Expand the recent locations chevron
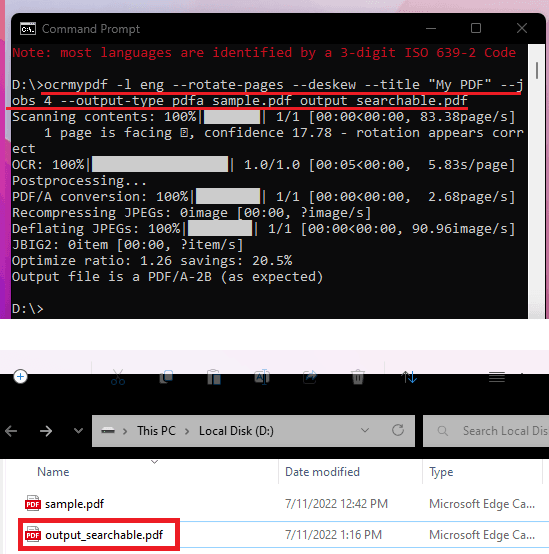Viewport: 549px width, 554px height. (x=78, y=431)
